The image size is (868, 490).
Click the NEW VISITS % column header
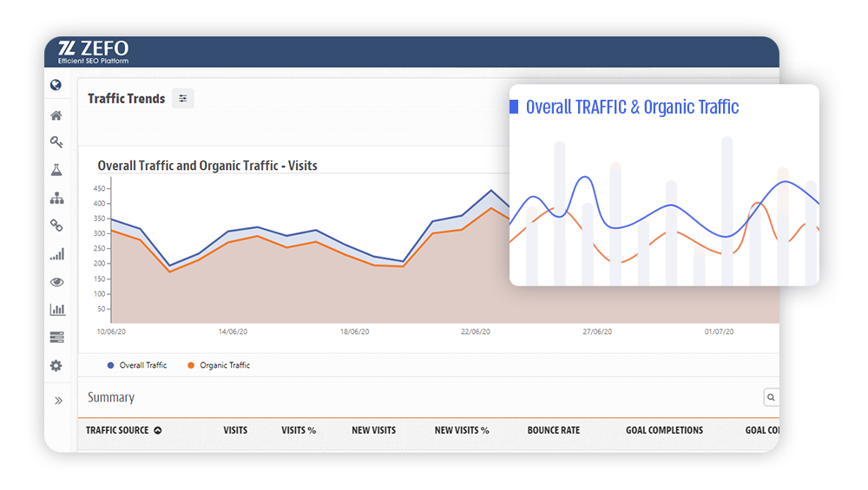(x=462, y=430)
